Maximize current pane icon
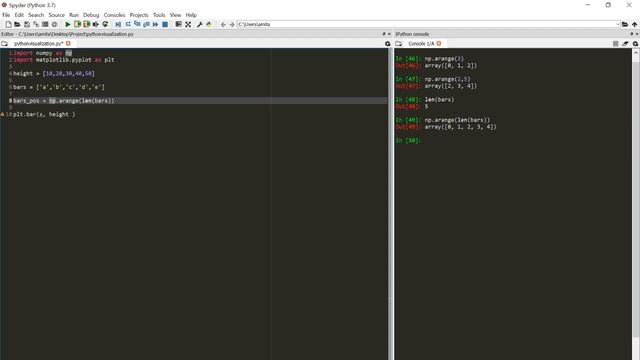640x360 pixels. (178, 24)
